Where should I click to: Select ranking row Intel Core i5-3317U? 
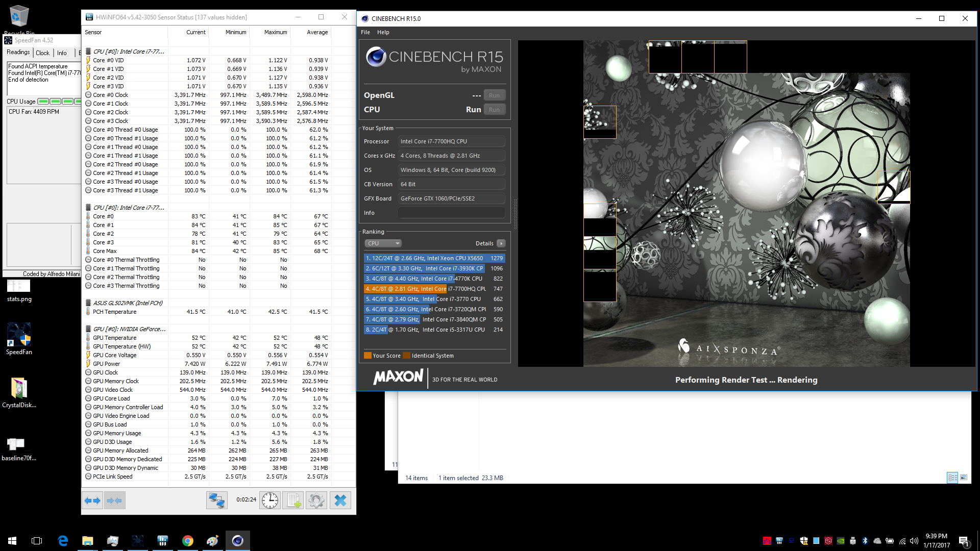click(x=434, y=330)
